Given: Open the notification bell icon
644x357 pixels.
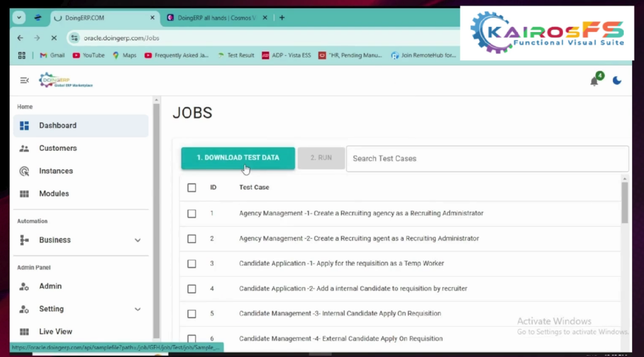Looking at the screenshot, I should click(594, 81).
